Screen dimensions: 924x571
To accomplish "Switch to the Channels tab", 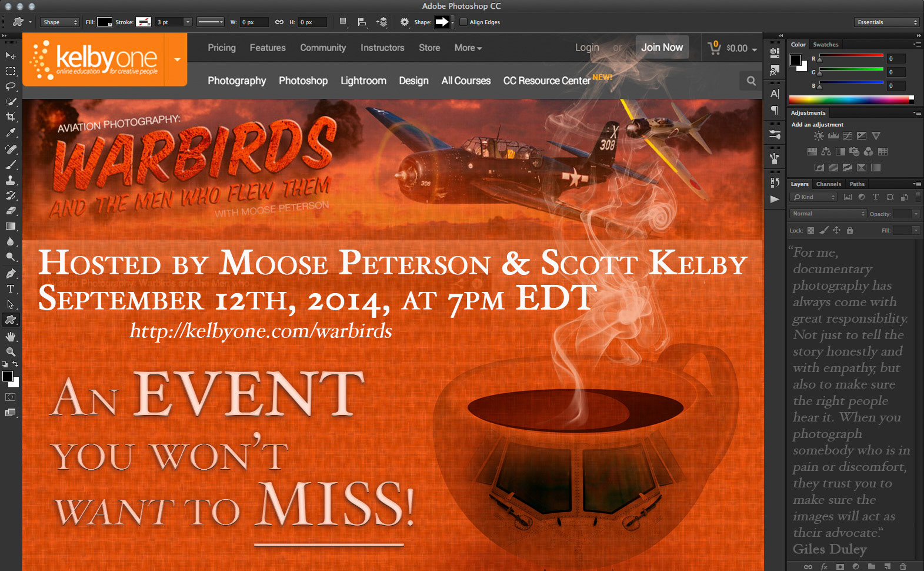I will [x=828, y=184].
